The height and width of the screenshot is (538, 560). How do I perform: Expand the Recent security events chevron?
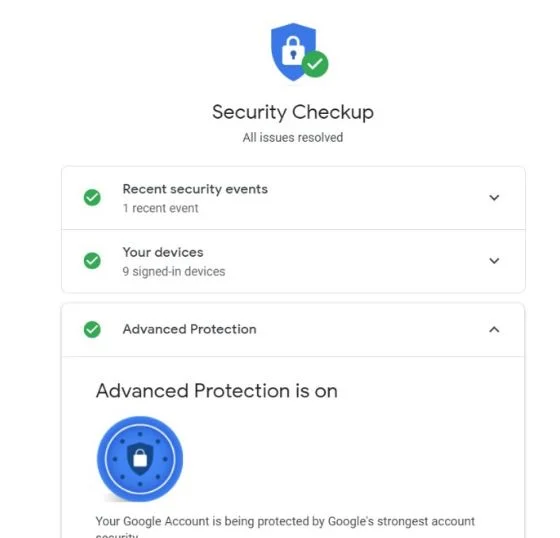494,198
